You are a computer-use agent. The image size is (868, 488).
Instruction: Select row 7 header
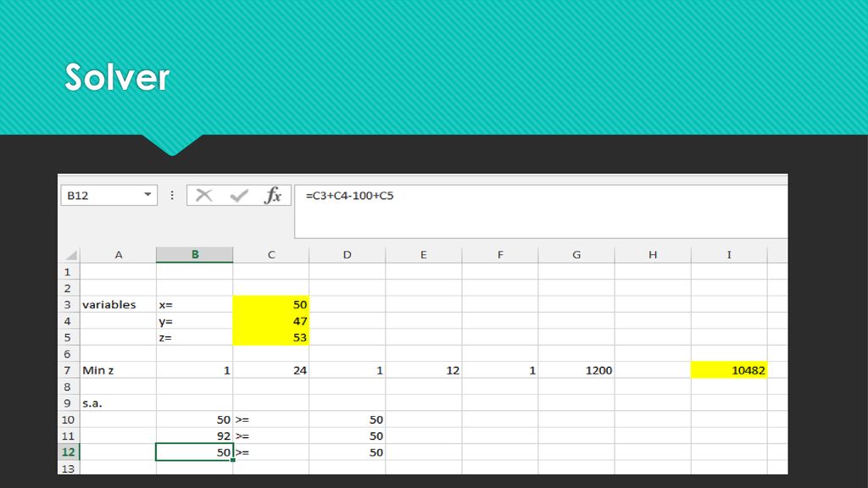(x=68, y=370)
